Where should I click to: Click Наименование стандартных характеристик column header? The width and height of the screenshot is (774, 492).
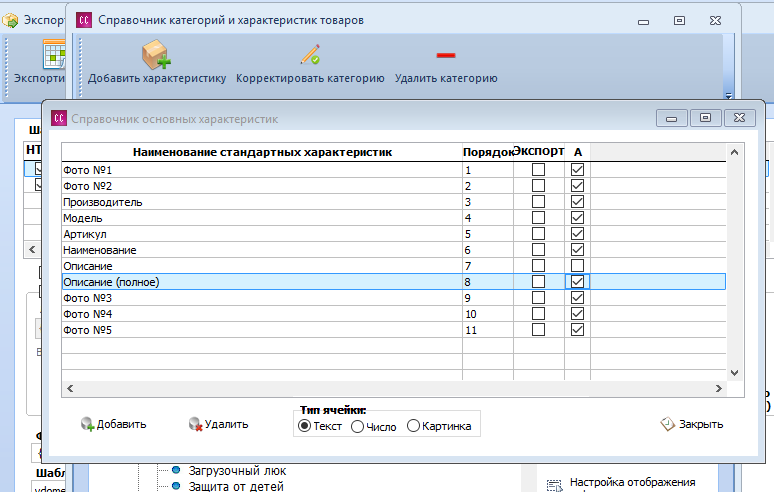coord(262,152)
